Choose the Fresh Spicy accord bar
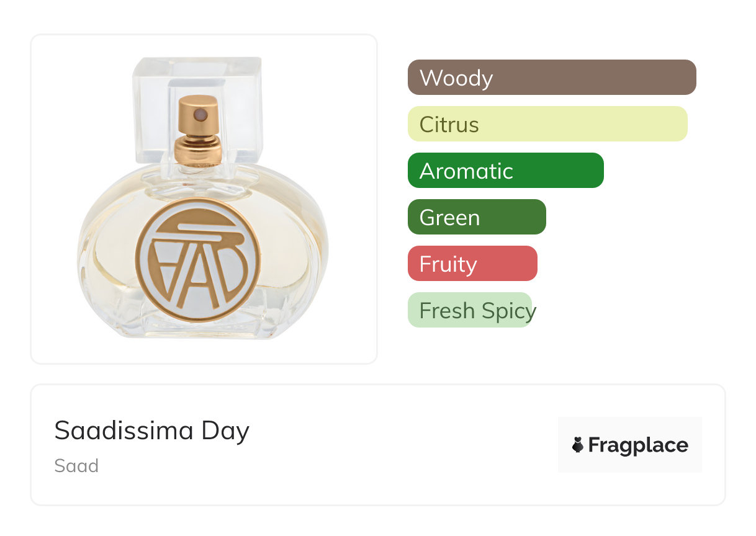Viewport: 756px width, 536px height. click(470, 310)
